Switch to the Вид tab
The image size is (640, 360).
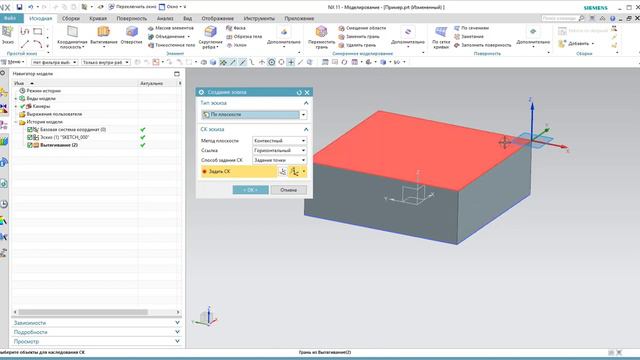pos(187,18)
